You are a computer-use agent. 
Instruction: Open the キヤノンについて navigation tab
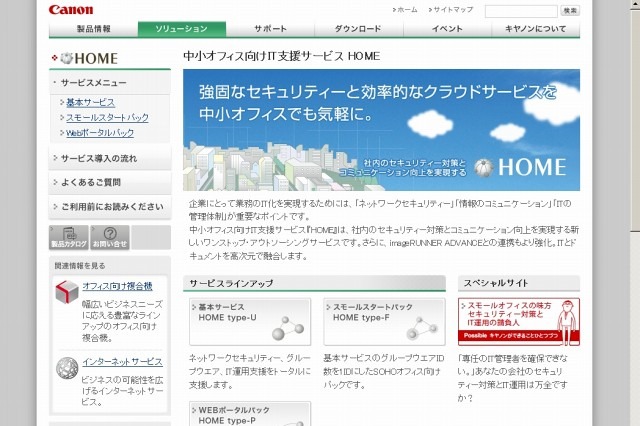(x=536, y=29)
